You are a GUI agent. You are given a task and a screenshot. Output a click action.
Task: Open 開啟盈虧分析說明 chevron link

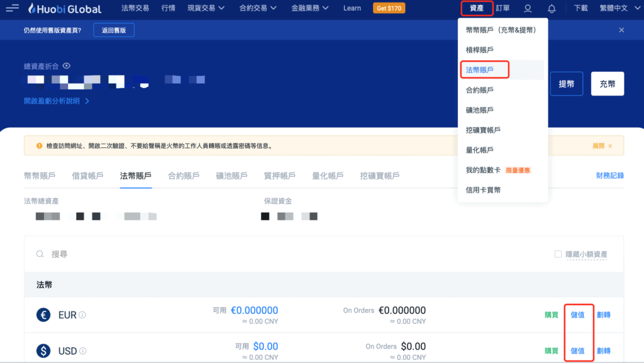click(56, 101)
